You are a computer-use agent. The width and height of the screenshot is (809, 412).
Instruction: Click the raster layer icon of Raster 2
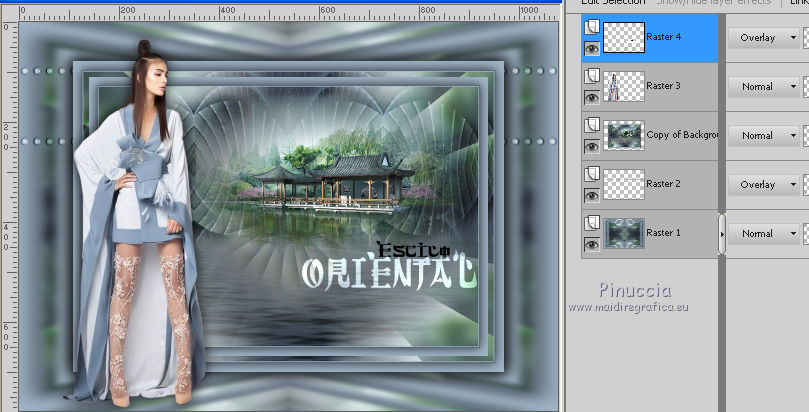(x=592, y=174)
